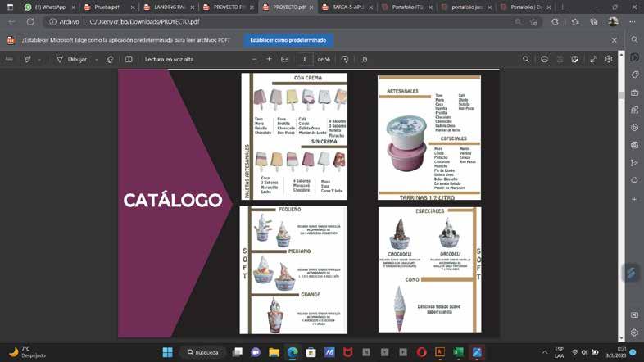This screenshot has height=362, width=644.
Task: Click the save as icon
Action: click(x=574, y=59)
